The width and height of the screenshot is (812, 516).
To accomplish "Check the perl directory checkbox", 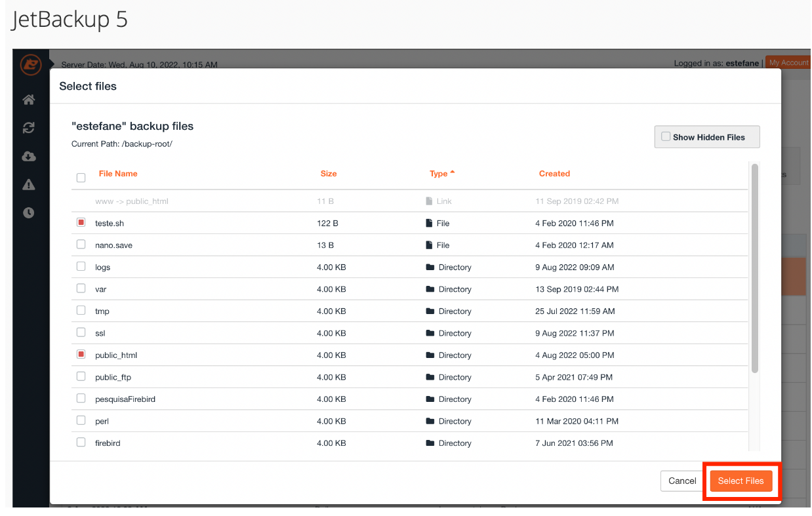I will click(x=81, y=420).
